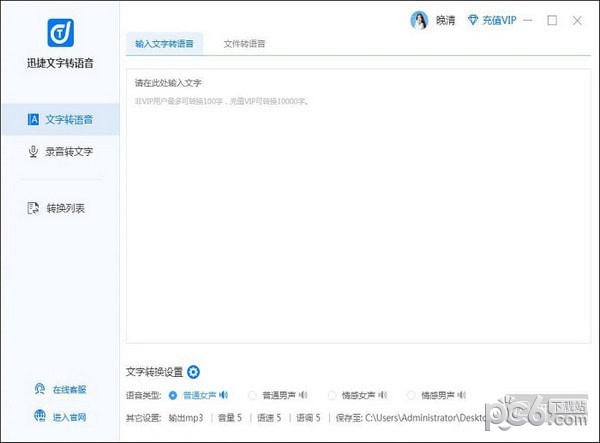Click the 转换列表 document icon

click(33, 208)
